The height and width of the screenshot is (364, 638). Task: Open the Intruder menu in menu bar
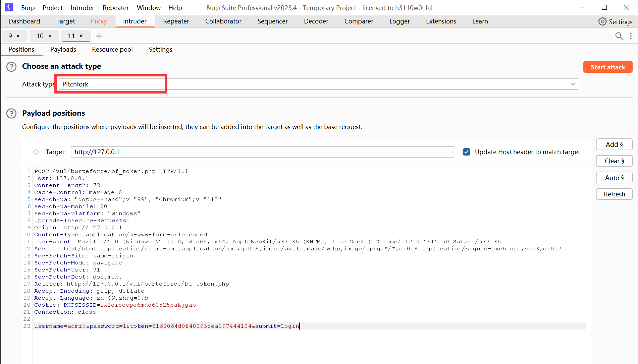82,8
